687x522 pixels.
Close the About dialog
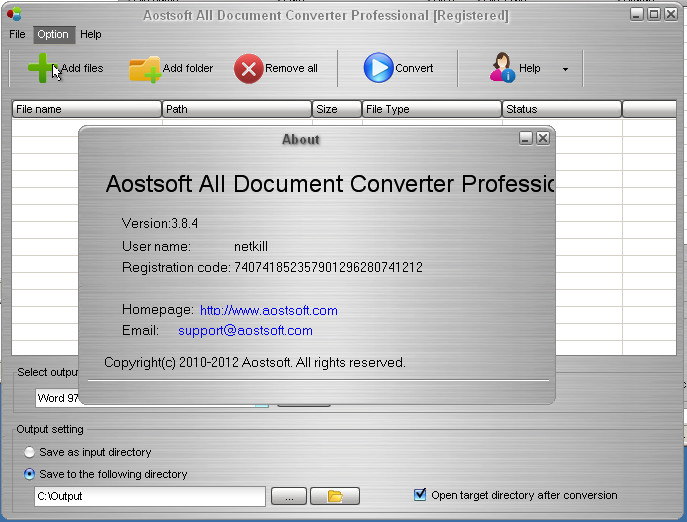point(543,138)
